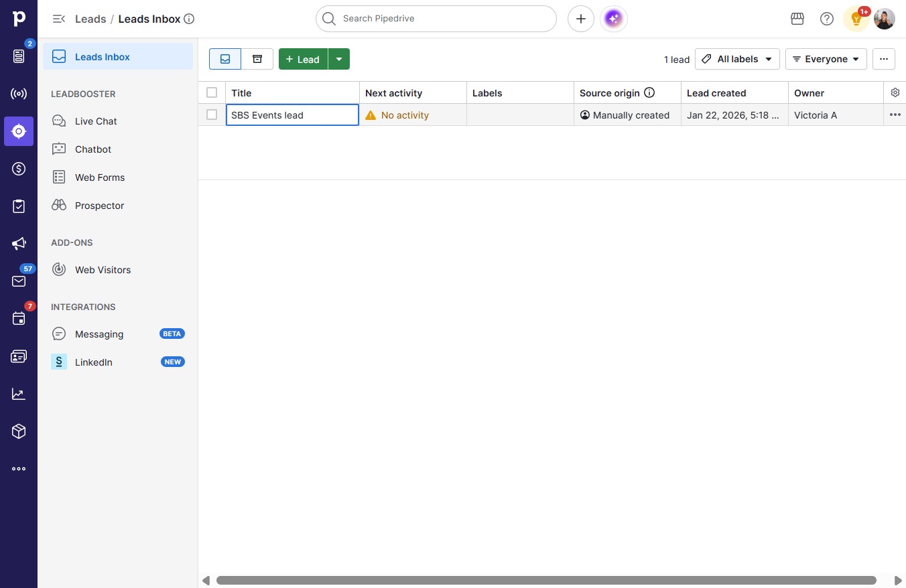
Task: Click the Jan 22, 2026 created date cell
Action: click(734, 115)
